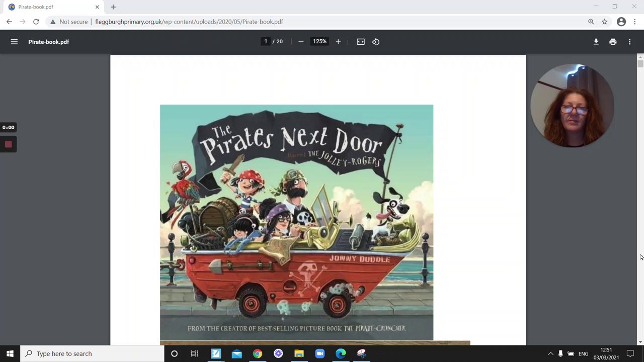Open the PDF sidebar menu (hamburger icon)
Viewport: 644px width, 362px height.
[x=14, y=42]
